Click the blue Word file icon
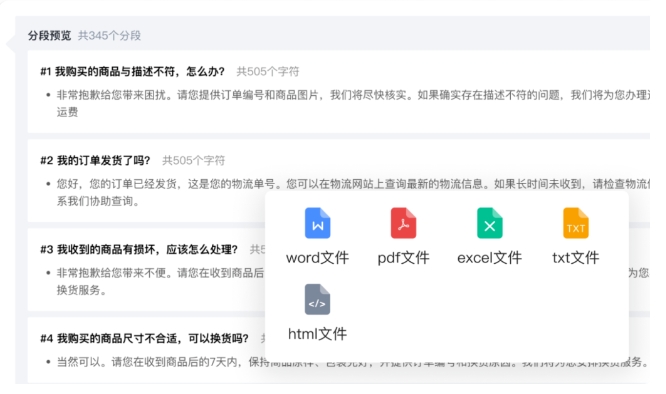This screenshot has width=666, height=394. pyautogui.click(x=317, y=223)
